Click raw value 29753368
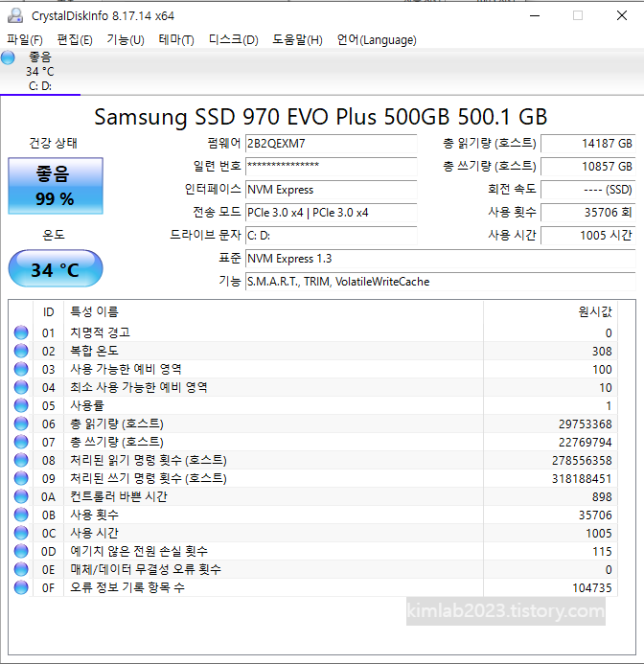The height and width of the screenshot is (664, 644). (x=586, y=424)
